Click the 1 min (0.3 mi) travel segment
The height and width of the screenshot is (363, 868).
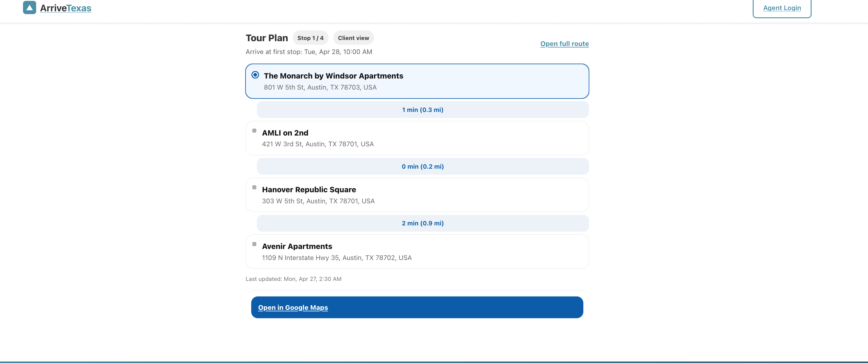pyautogui.click(x=423, y=110)
